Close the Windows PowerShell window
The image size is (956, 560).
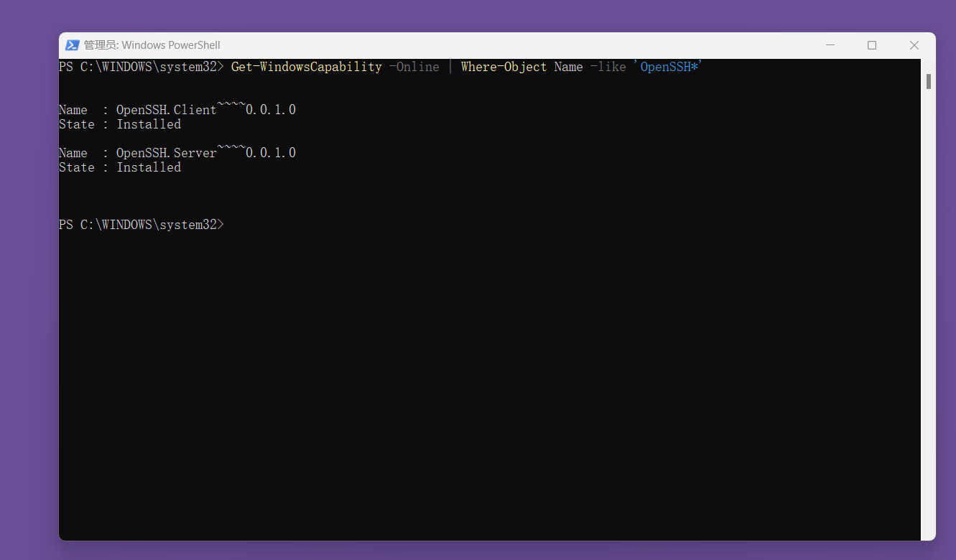[914, 45]
